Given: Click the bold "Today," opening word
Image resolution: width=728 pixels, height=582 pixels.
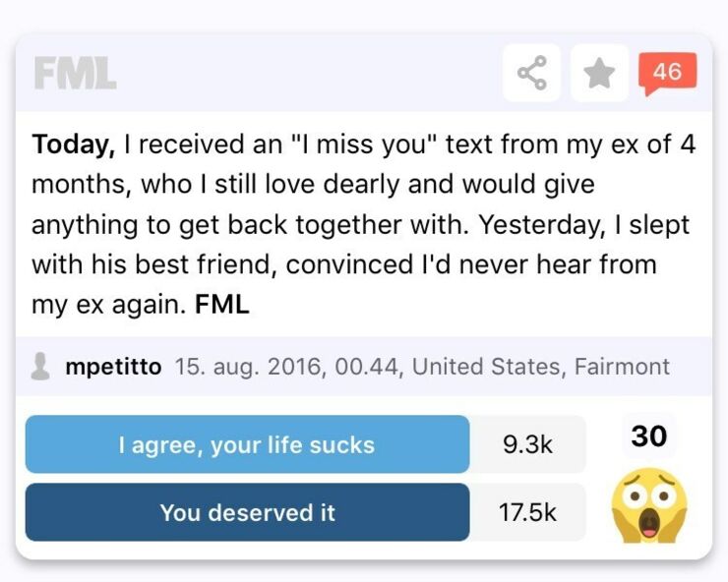Looking at the screenshot, I should point(74,145).
